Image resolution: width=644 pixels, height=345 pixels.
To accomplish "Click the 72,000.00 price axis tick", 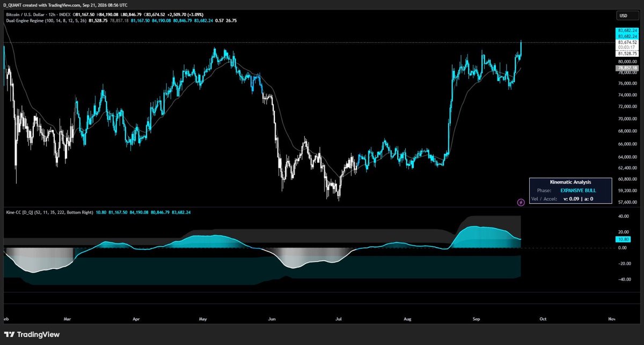I will click(627, 107).
